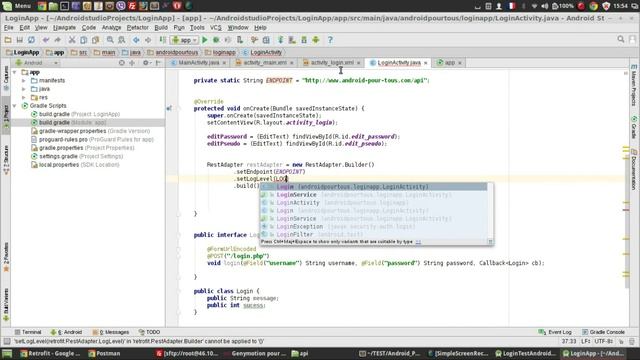Select gradle-wrapper.properties file
The height and width of the screenshot is (360, 640).
91,131
